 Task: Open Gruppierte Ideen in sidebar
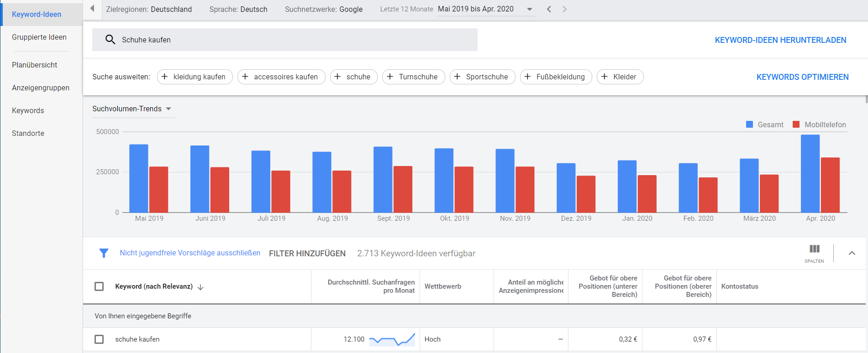pyautogui.click(x=39, y=37)
